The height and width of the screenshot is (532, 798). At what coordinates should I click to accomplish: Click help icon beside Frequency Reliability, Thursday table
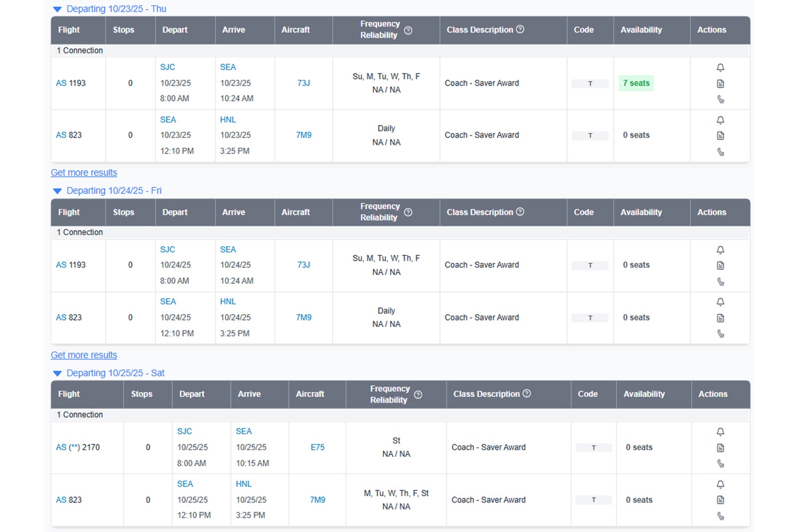[x=408, y=30]
